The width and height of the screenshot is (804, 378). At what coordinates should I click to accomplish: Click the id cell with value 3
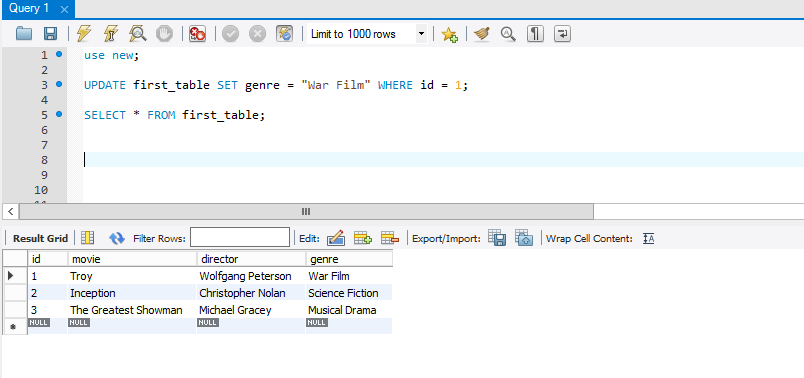click(x=48, y=310)
